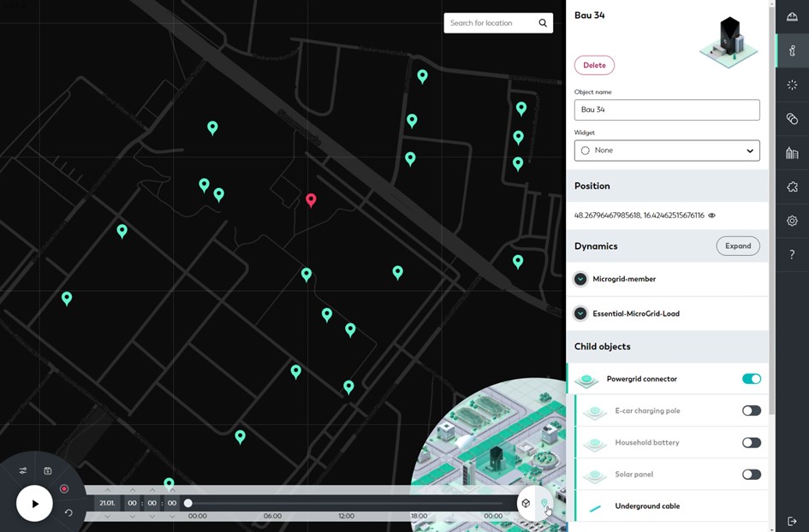Enable the Solar panel toggle

click(752, 474)
